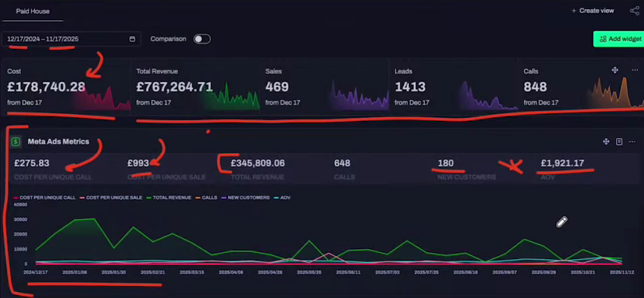Viewport: 644px width, 298px height.
Task: Click the calendar icon in date field
Action: tap(132, 39)
